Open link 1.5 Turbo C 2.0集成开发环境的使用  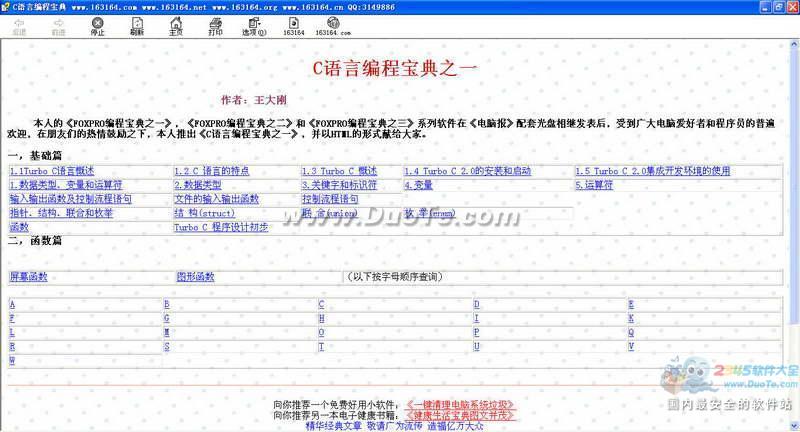tap(653, 171)
